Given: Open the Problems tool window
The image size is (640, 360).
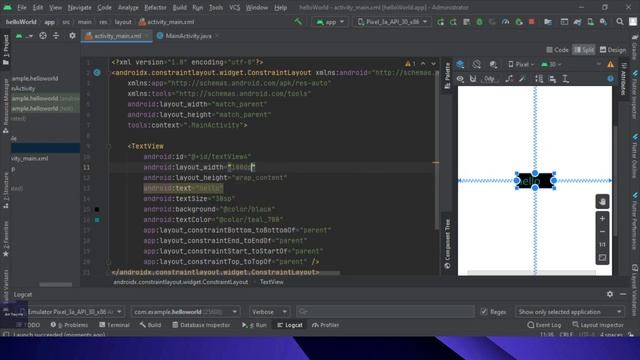Looking at the screenshot, I should pos(69,325).
